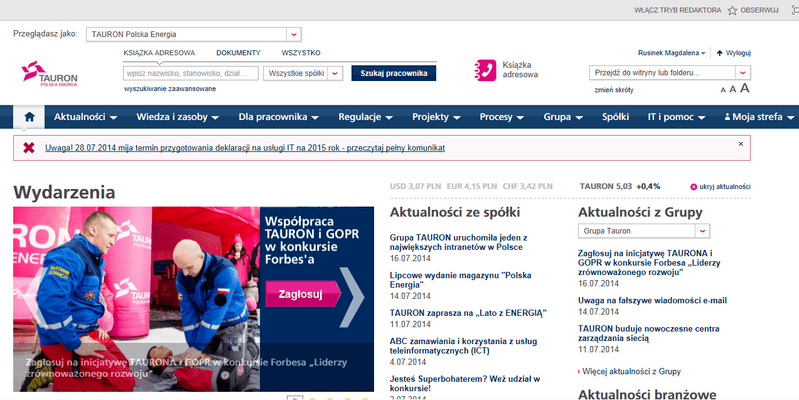The image size is (799, 400).
Task: Open Uwaga na fałszywe wiadomości e-mail article
Action: (x=652, y=301)
